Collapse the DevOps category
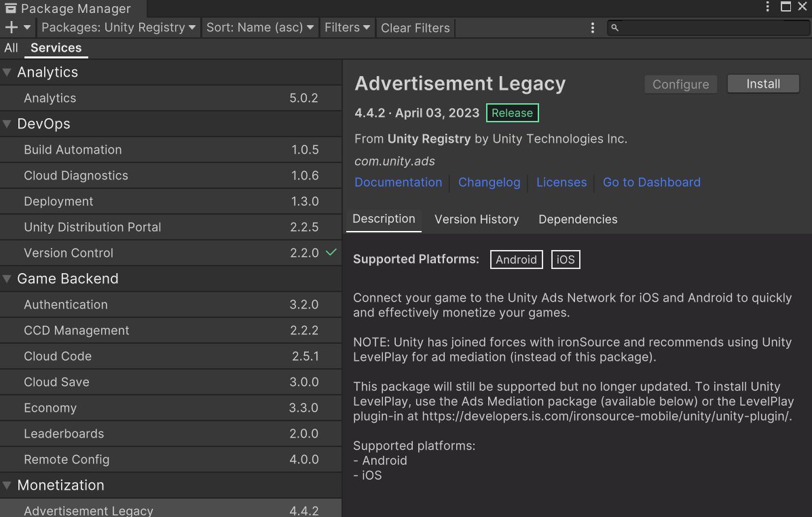The width and height of the screenshot is (812, 517). pyautogui.click(x=7, y=124)
